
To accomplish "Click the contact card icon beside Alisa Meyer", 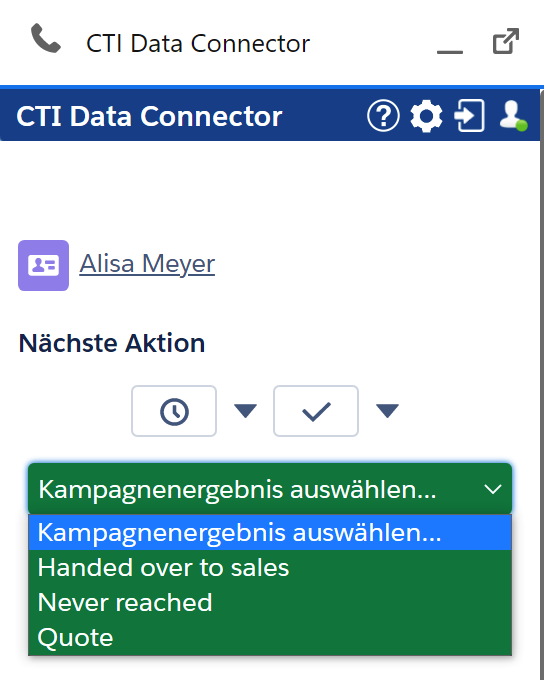I will click(43, 265).
